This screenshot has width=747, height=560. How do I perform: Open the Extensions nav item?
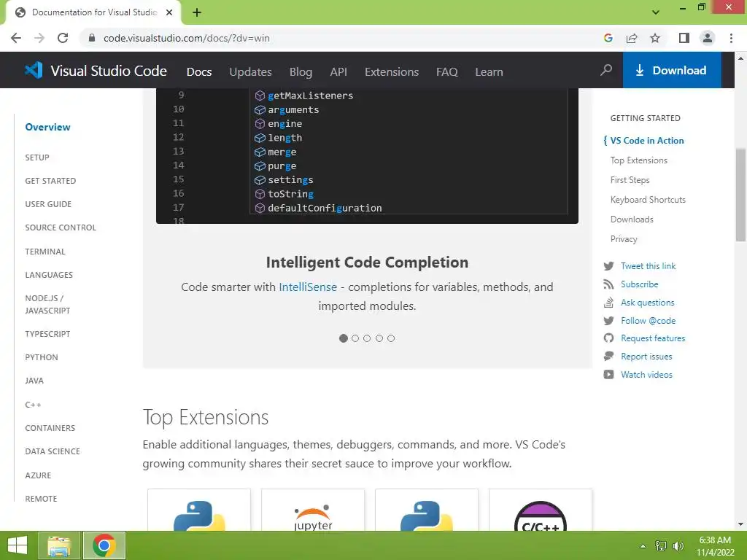(392, 72)
